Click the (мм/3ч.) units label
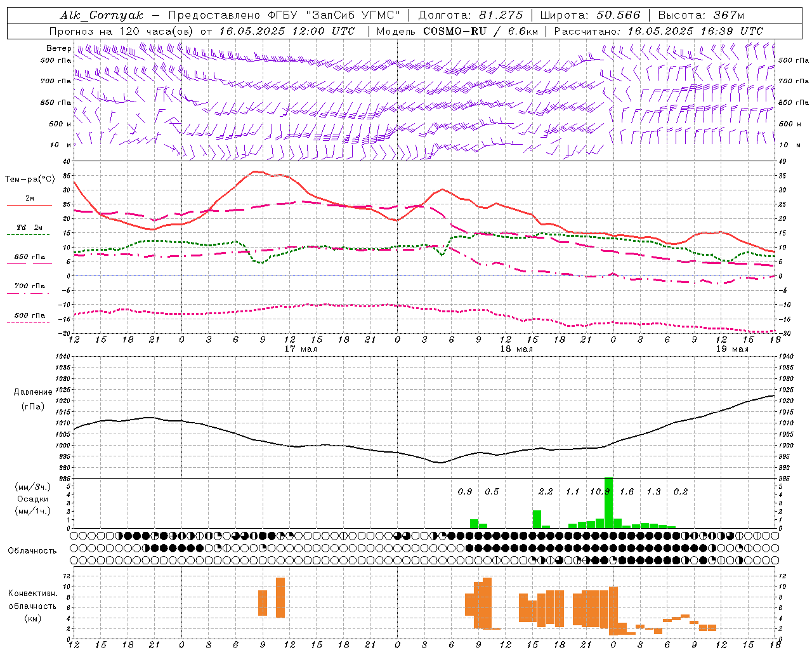The width and height of the screenshot is (812, 650). pos(32,487)
